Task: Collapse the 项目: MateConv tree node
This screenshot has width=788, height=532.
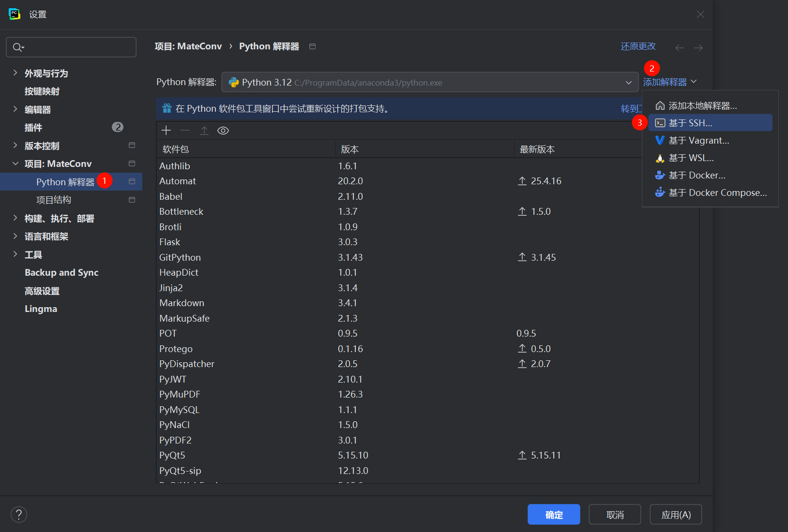Action: pyautogui.click(x=15, y=163)
